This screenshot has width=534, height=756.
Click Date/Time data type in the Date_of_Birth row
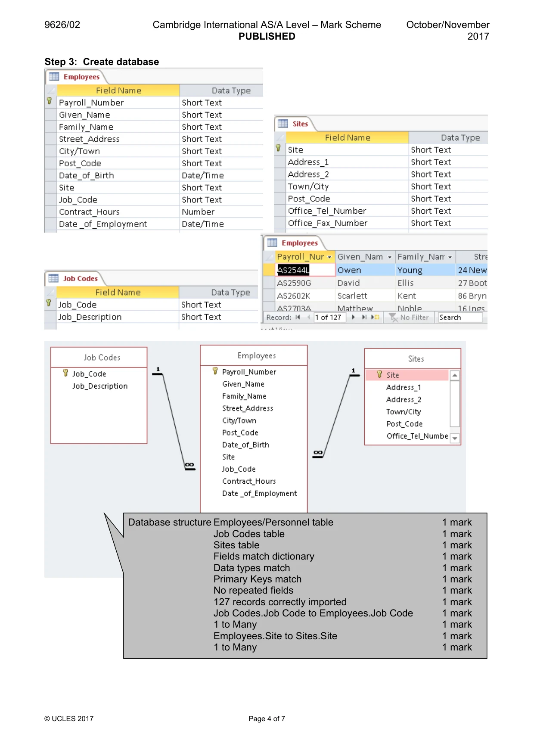(x=203, y=175)
